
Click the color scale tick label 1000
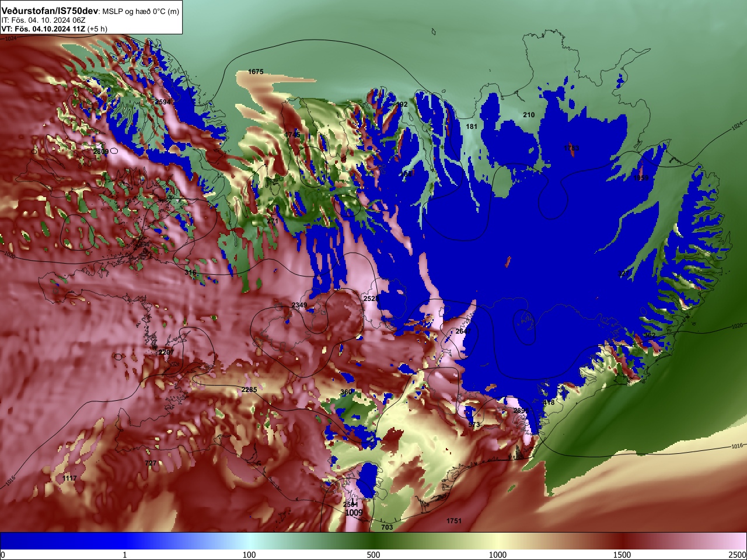498,555
